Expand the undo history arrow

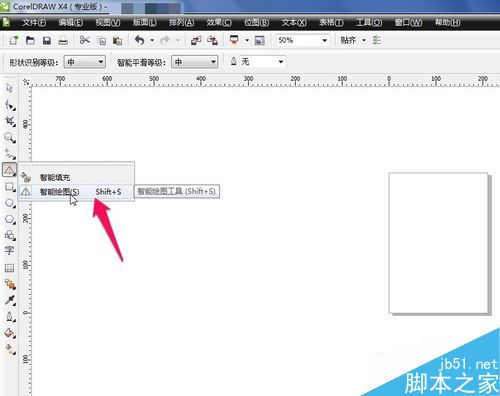[x=152, y=40]
